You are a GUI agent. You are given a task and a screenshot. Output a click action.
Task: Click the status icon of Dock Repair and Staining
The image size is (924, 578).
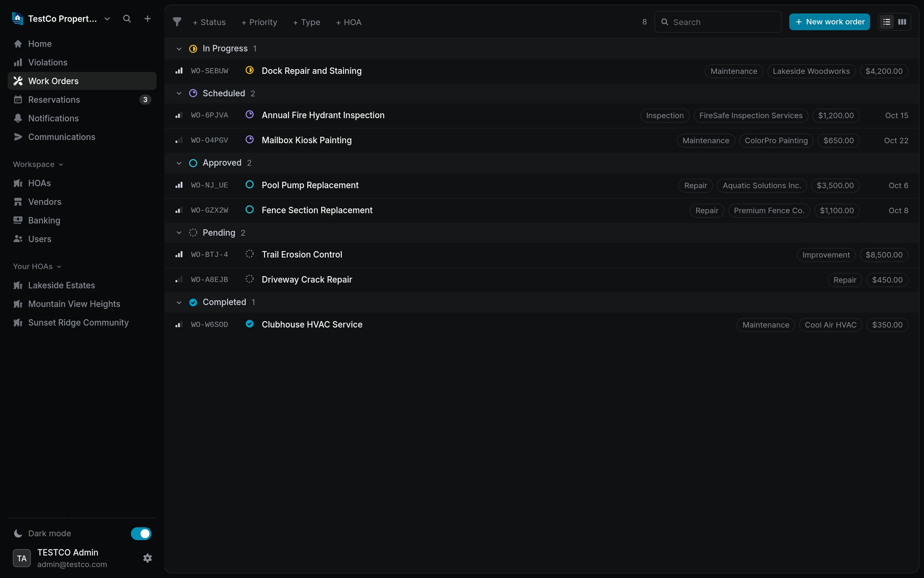pyautogui.click(x=249, y=70)
